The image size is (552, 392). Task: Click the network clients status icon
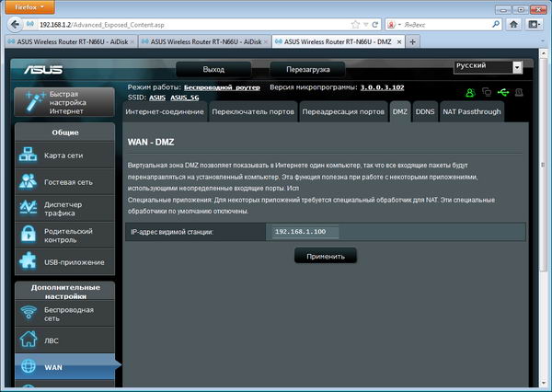(487, 92)
